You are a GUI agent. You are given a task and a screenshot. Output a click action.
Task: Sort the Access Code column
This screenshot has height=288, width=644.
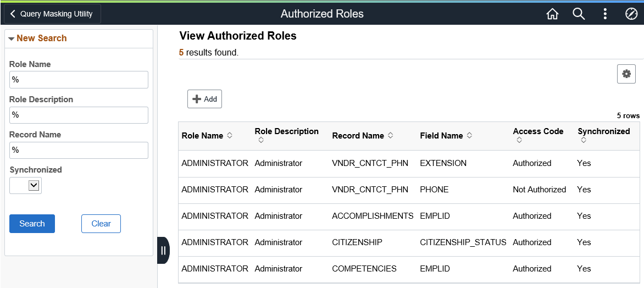pyautogui.click(x=519, y=141)
